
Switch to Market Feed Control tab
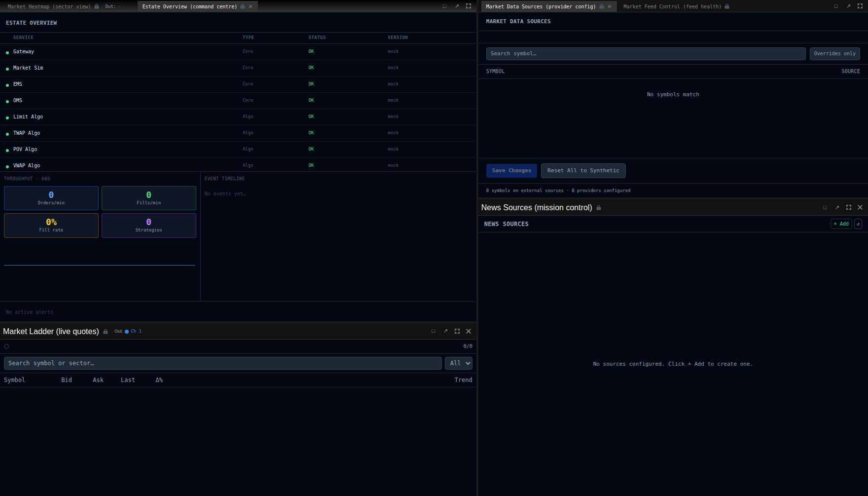click(x=672, y=6)
